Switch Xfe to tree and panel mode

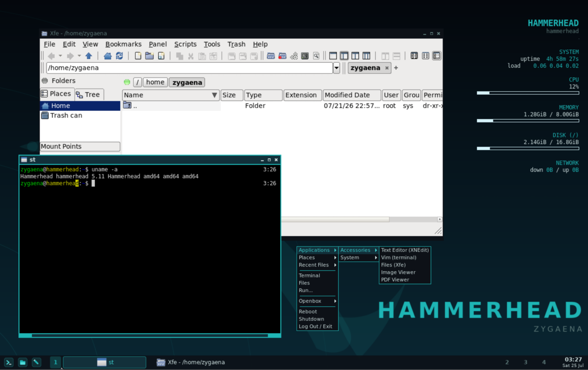344,56
